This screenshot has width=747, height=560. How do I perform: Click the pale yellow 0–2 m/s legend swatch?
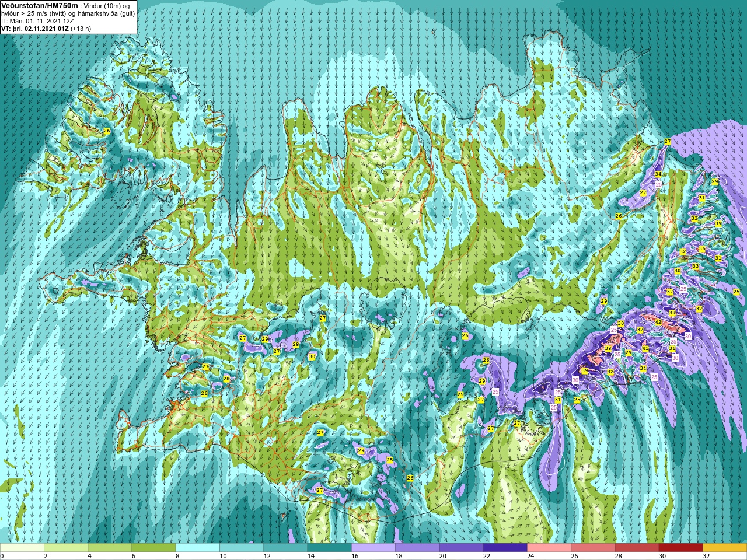click(22, 548)
